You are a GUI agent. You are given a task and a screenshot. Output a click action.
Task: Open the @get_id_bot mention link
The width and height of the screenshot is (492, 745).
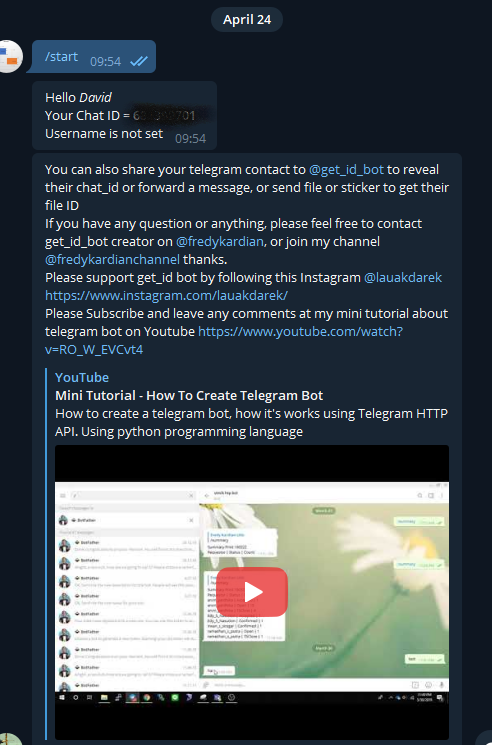[x=346, y=170]
